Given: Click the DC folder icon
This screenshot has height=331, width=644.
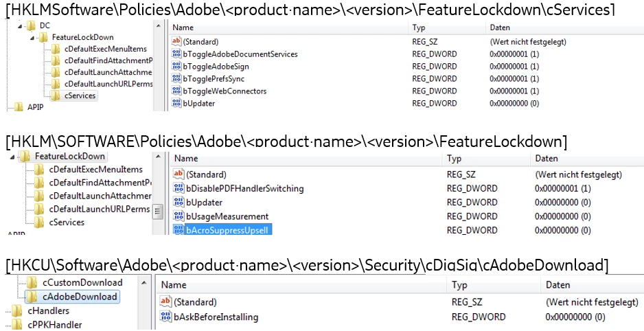Looking at the screenshot, I should coord(31,26).
